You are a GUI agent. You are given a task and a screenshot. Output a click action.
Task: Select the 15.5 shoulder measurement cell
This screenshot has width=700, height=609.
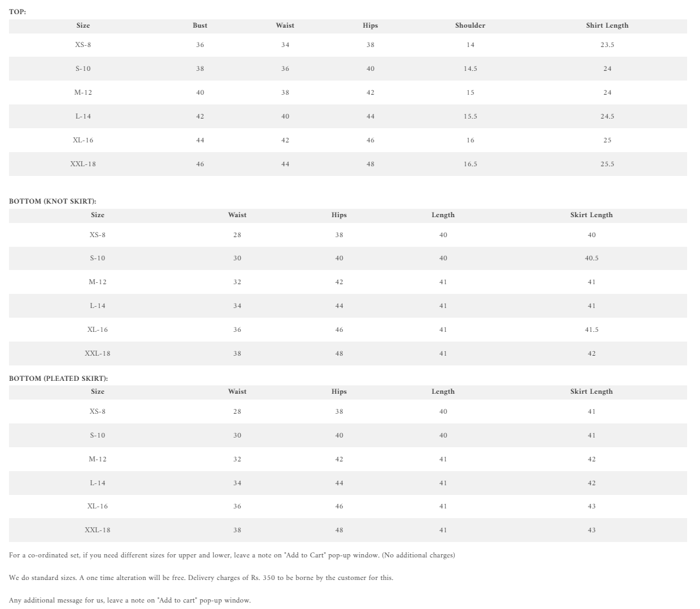click(470, 117)
